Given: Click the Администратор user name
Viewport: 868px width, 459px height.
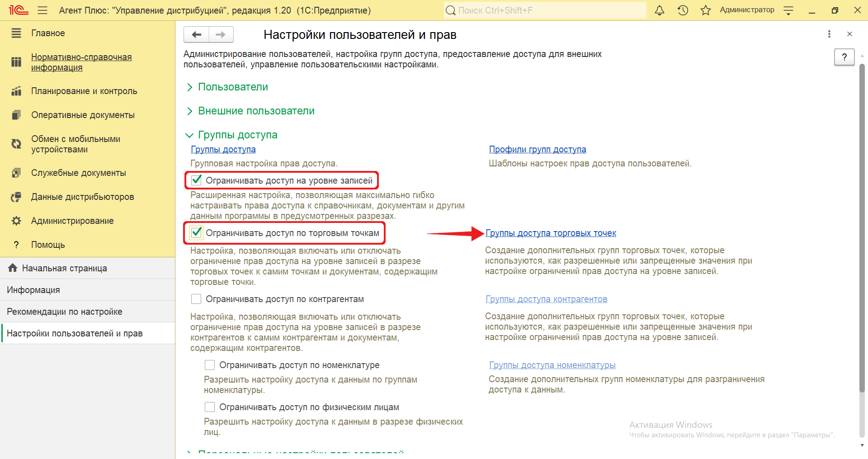Looking at the screenshot, I should pos(747,10).
